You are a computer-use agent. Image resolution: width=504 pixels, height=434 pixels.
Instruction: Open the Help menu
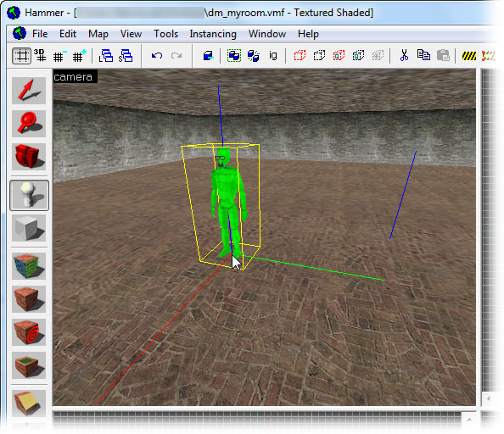point(308,34)
